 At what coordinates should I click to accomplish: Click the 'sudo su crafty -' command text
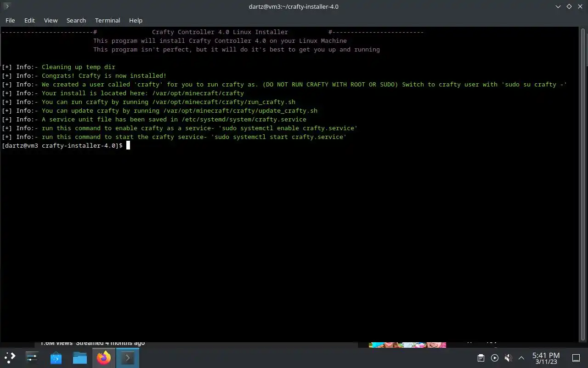534,84
